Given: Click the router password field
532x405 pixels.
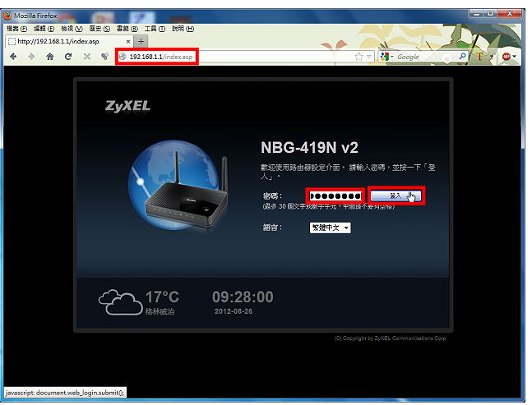Looking at the screenshot, I should [x=335, y=196].
